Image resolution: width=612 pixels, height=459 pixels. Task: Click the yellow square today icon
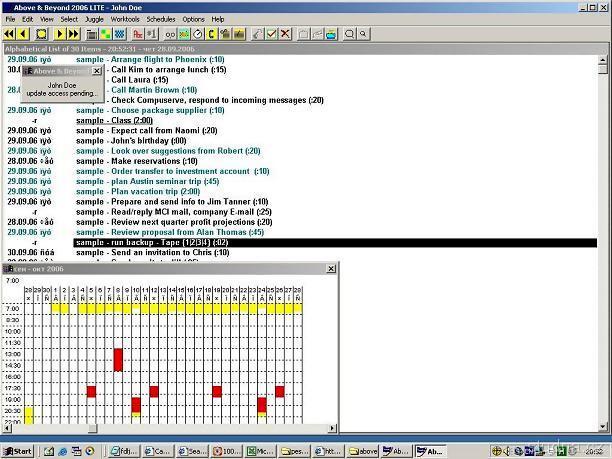tap(41, 34)
